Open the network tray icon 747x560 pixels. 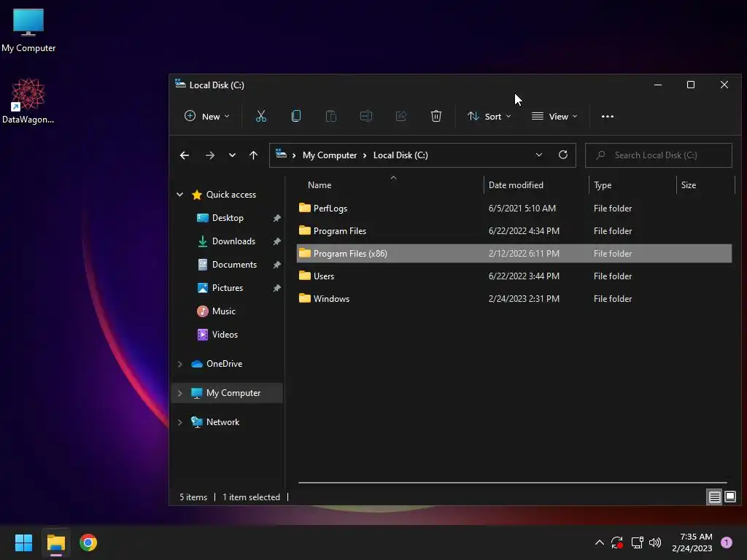(637, 542)
